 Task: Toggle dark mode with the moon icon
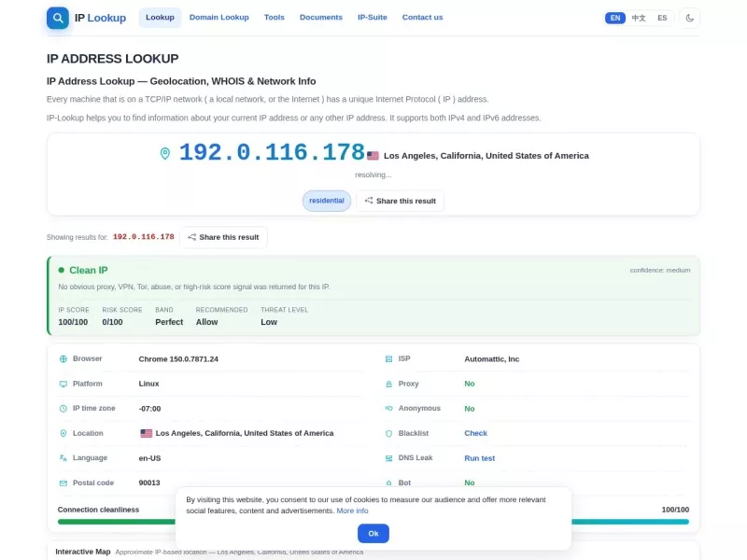(689, 18)
